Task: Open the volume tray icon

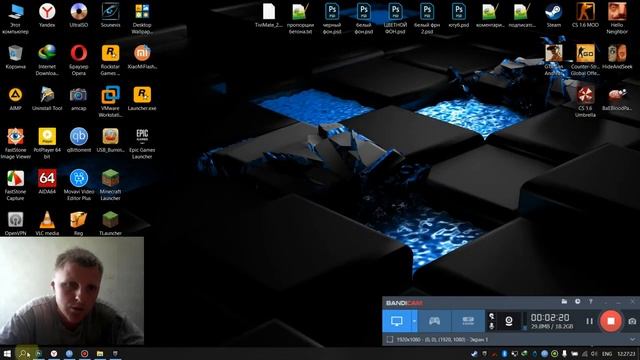Action: click(594, 353)
